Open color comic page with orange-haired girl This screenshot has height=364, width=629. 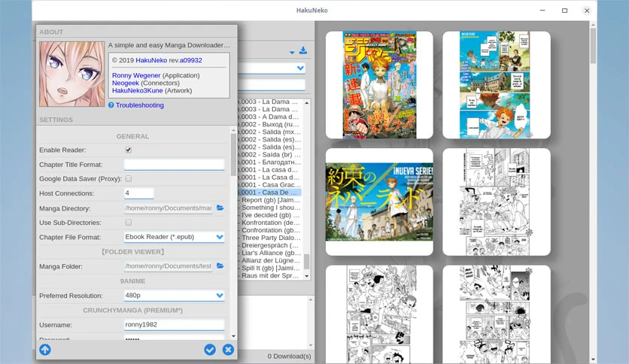pos(497,85)
